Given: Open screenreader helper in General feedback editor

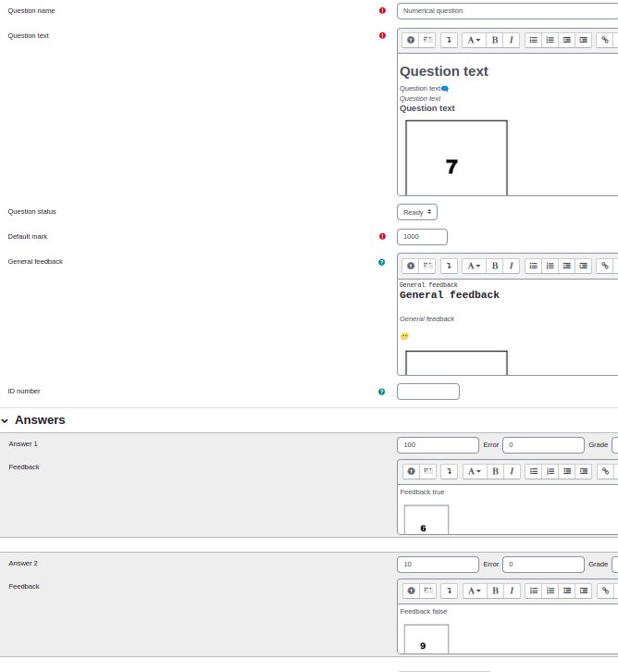Looking at the screenshot, I should point(427,266).
